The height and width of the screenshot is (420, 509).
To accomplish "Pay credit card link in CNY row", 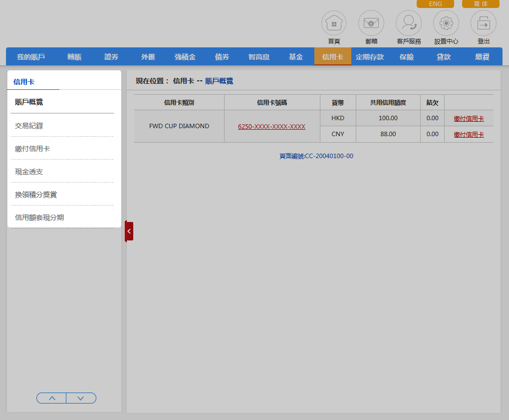I will point(469,135).
